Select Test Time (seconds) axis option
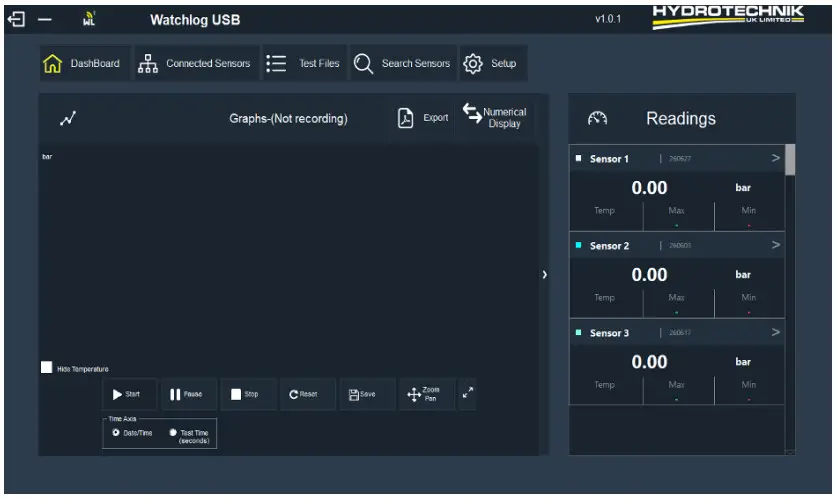Screen dimensions: 839x501 click(173, 432)
